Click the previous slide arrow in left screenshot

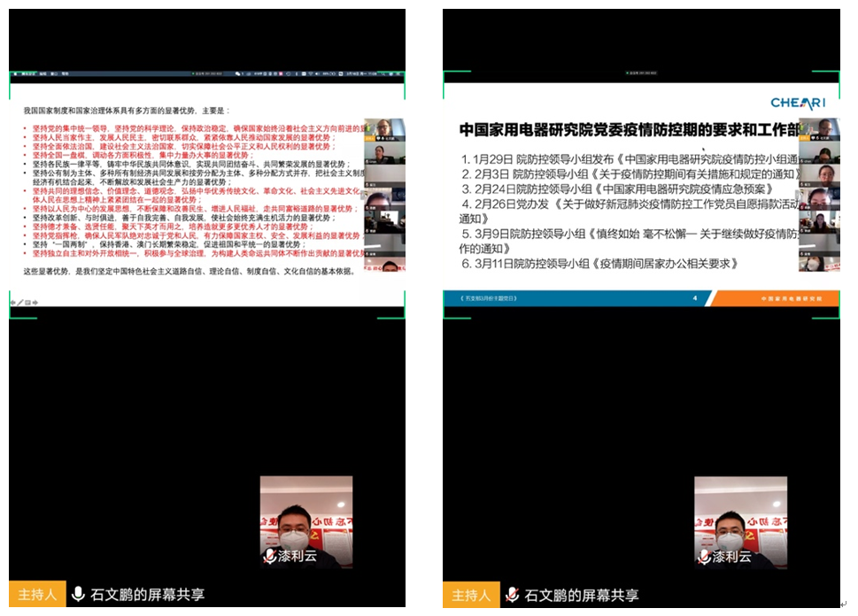coord(12,303)
